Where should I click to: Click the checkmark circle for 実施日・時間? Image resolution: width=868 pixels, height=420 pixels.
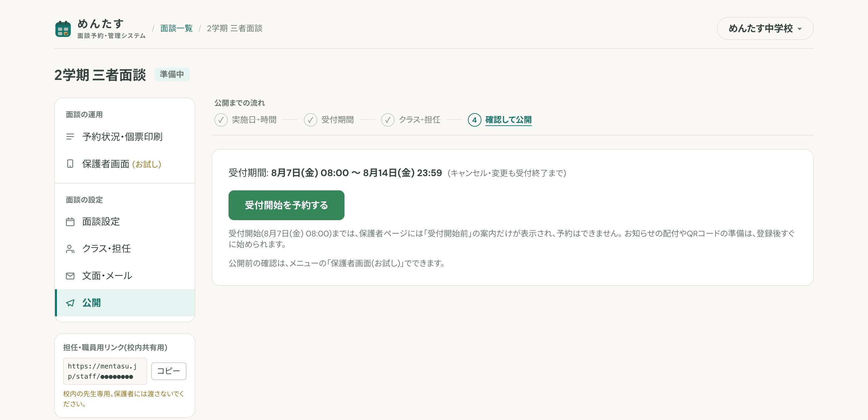(x=221, y=120)
